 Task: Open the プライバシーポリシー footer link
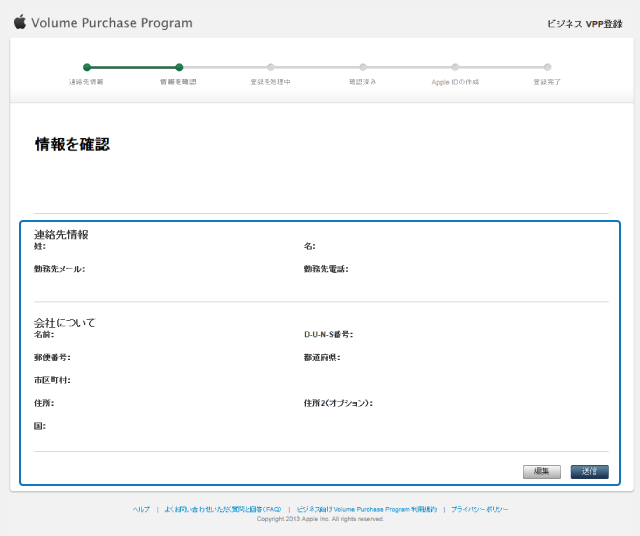(x=479, y=509)
